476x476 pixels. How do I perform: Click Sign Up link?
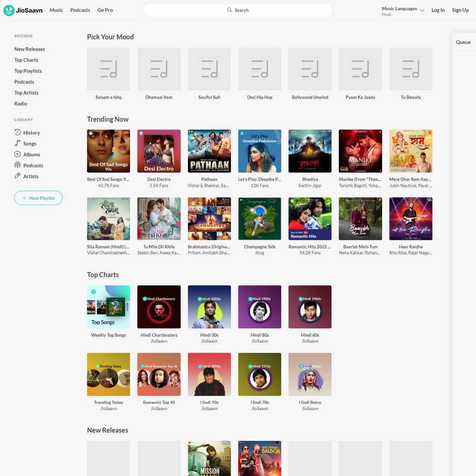point(460,10)
